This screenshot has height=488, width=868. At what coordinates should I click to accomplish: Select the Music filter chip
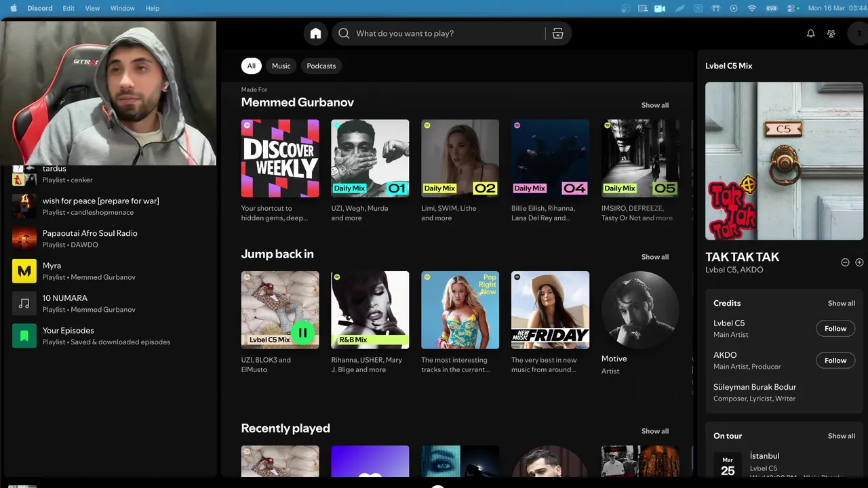(281, 66)
